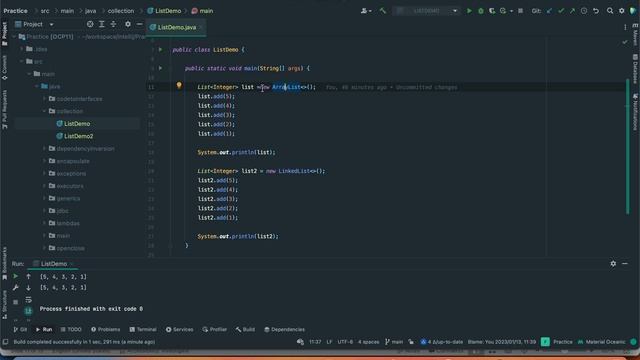Open Project panel options gear
The height and width of the screenshot is (360, 640).
pyautogui.click(x=128, y=24)
